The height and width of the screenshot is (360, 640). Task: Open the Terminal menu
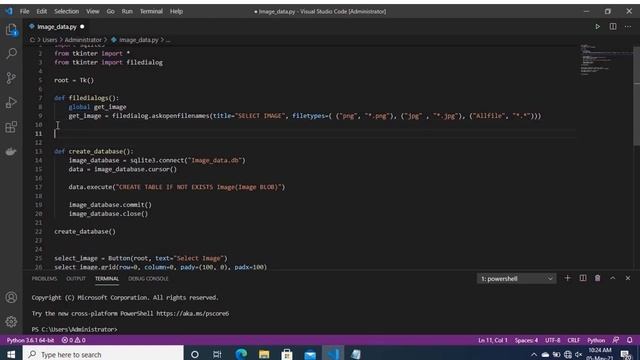[151, 11]
